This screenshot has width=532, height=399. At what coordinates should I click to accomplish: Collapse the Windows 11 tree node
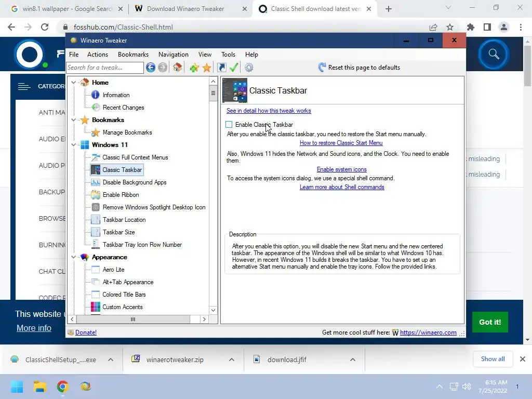[x=73, y=145]
